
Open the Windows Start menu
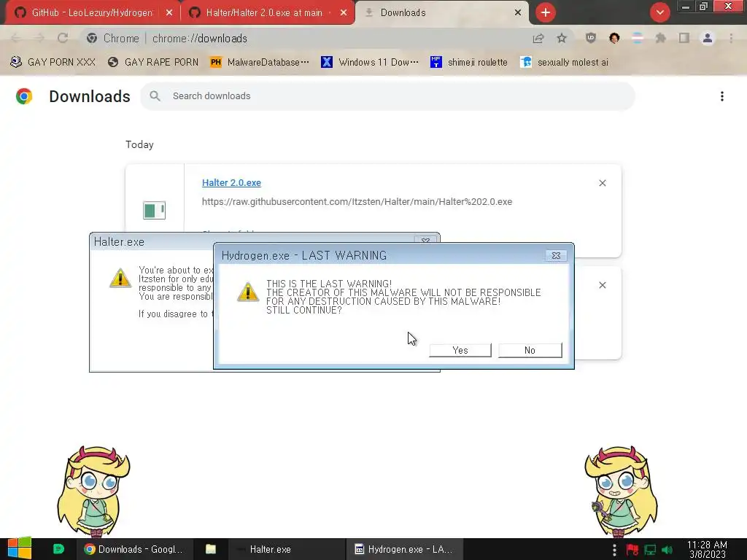click(19, 548)
